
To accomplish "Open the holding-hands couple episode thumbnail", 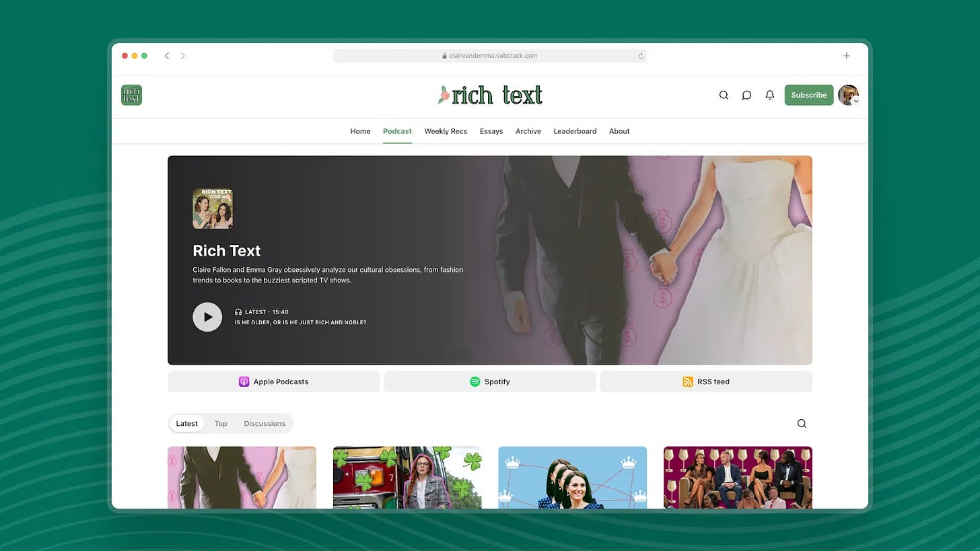I will click(242, 478).
